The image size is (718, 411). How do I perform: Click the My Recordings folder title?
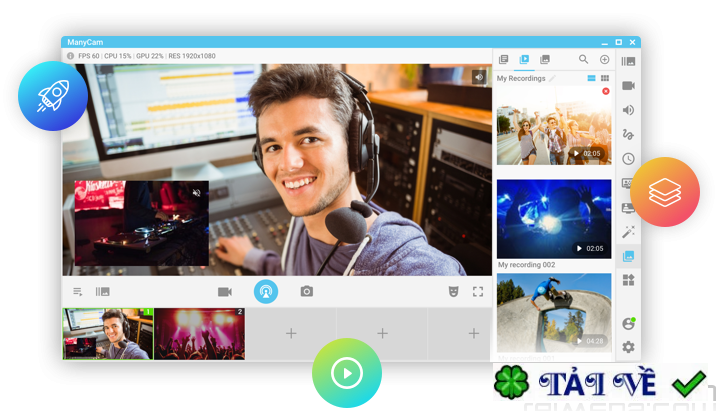coord(521,78)
